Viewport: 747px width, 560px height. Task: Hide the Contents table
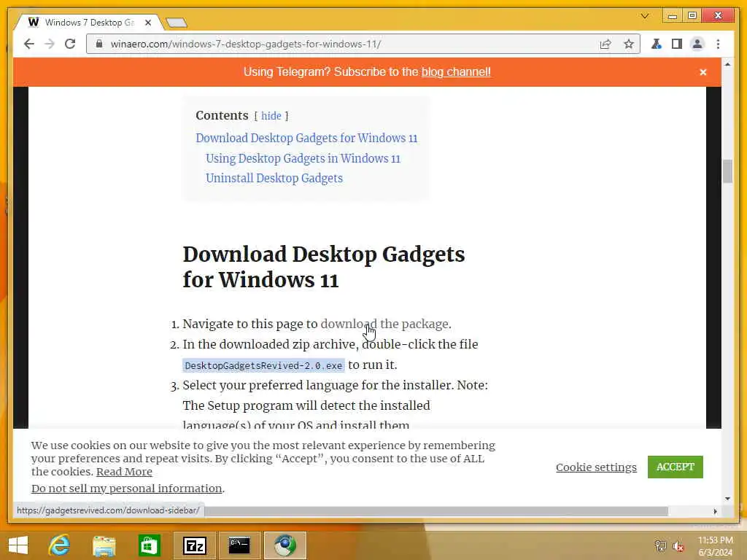tap(271, 116)
